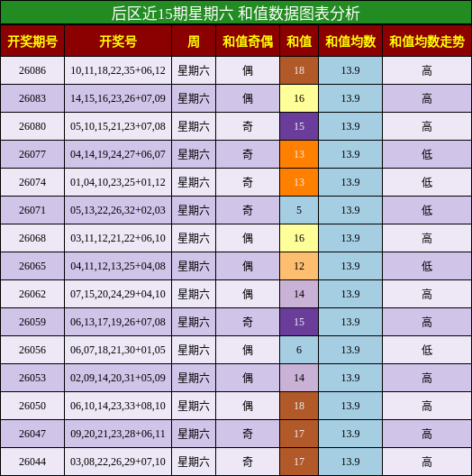Click average 13.9 in row 26071
The width and height of the screenshot is (472, 476).
coord(350,210)
